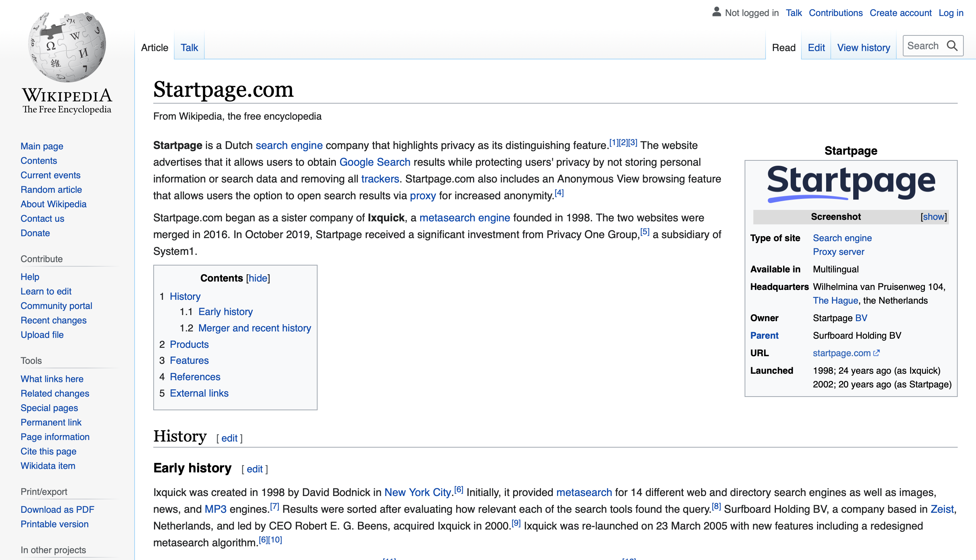Go to External links in contents

[199, 393]
